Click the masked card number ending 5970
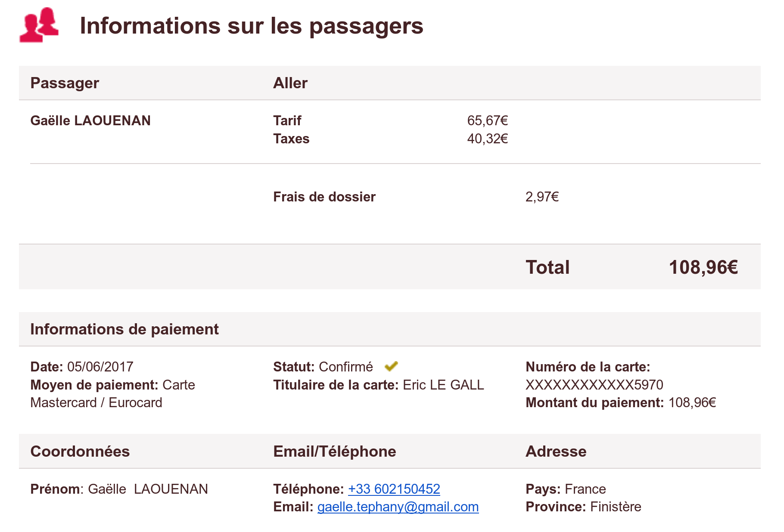The image size is (784, 532). (x=594, y=385)
